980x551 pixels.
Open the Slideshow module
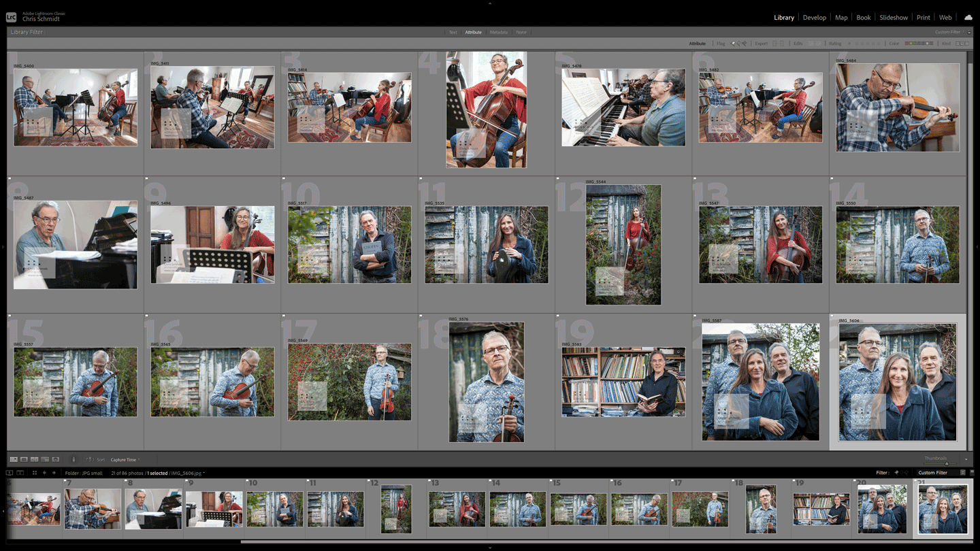tap(893, 18)
